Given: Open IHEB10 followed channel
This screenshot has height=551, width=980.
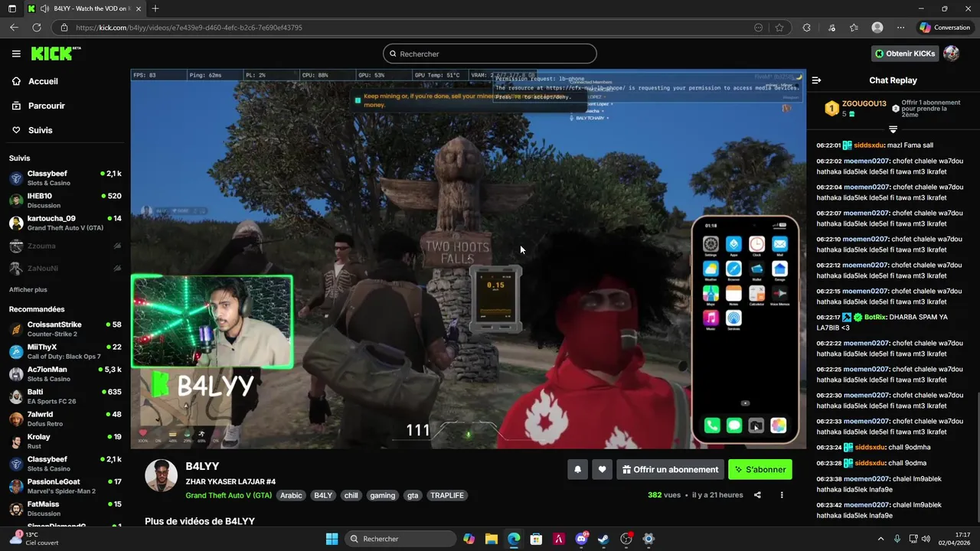Looking at the screenshot, I should [x=65, y=201].
